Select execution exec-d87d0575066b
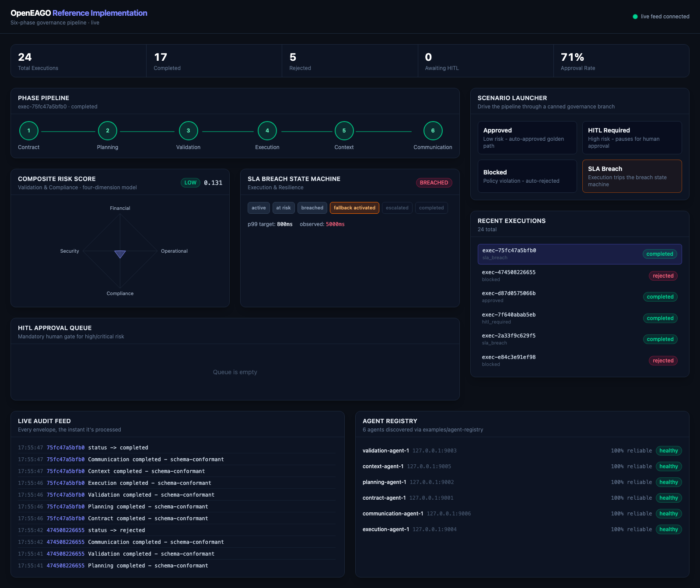This screenshot has width=700, height=588. point(580,297)
